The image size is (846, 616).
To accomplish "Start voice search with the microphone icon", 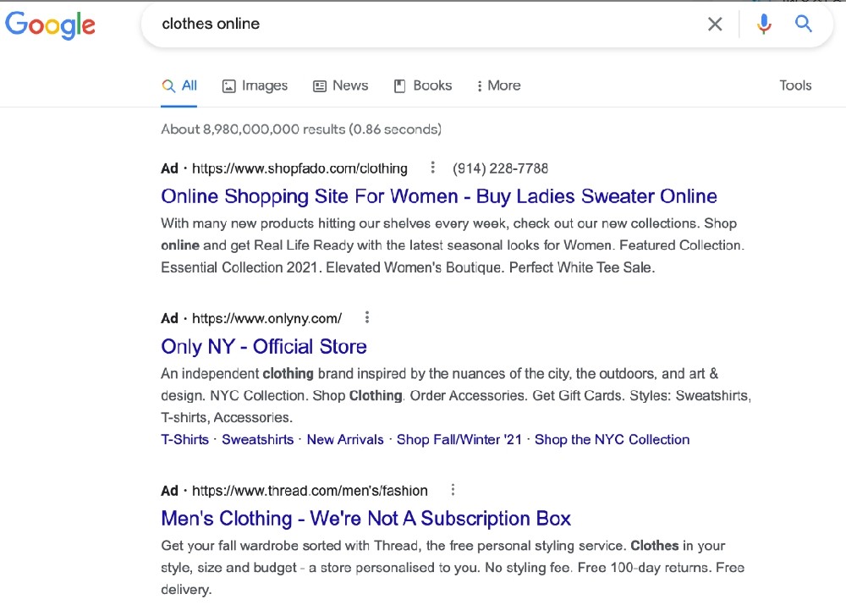I will (x=763, y=24).
